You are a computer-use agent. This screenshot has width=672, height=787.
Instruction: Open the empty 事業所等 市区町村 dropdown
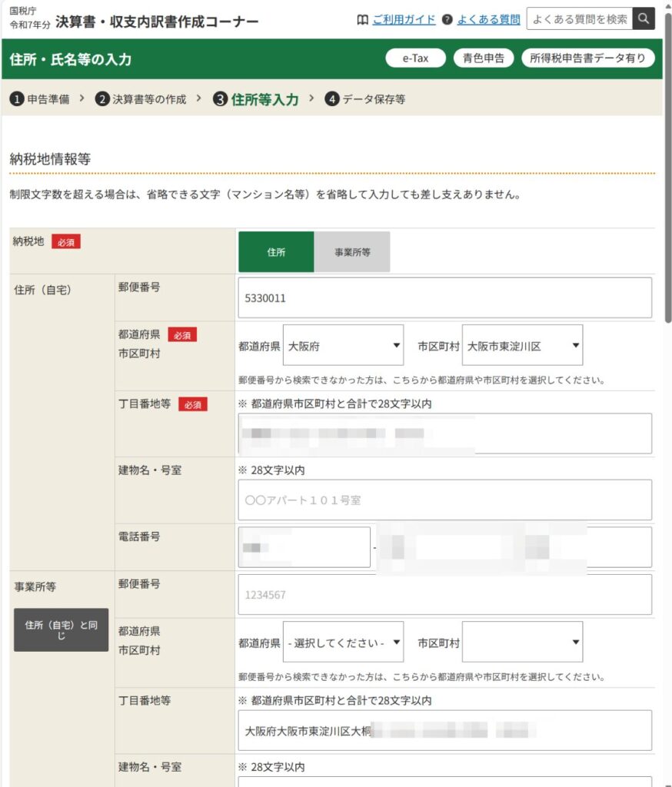pyautogui.click(x=522, y=643)
